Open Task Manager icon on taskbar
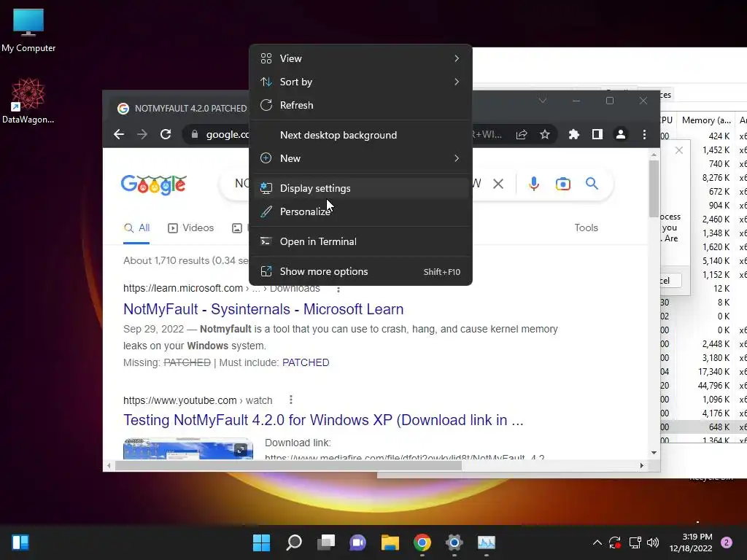This screenshot has height=560, width=747. pyautogui.click(x=487, y=542)
